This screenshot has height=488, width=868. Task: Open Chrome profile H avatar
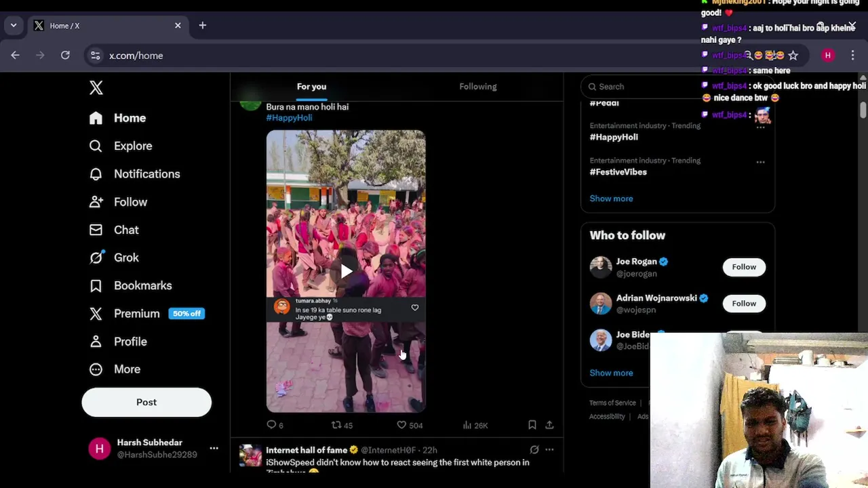pyautogui.click(x=828, y=56)
